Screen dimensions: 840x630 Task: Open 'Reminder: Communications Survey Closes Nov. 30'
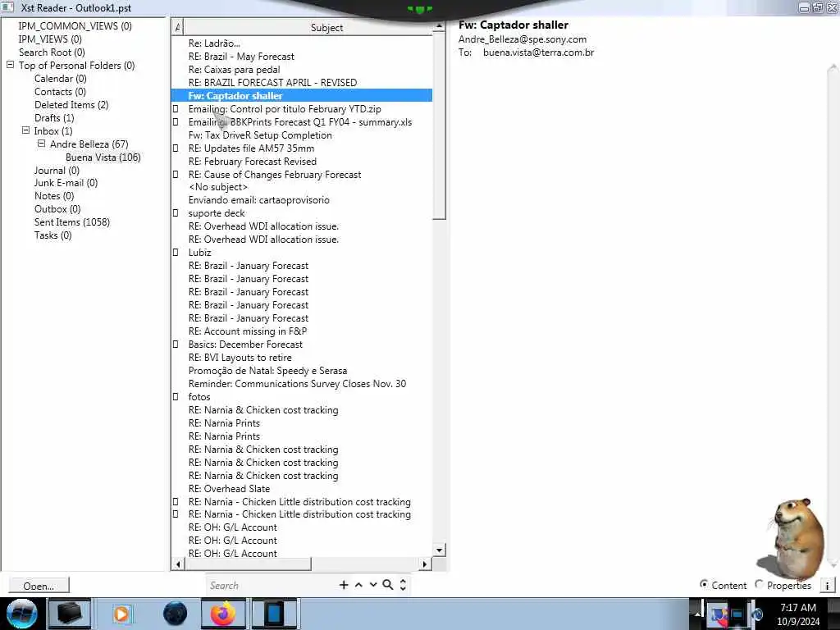(x=297, y=384)
